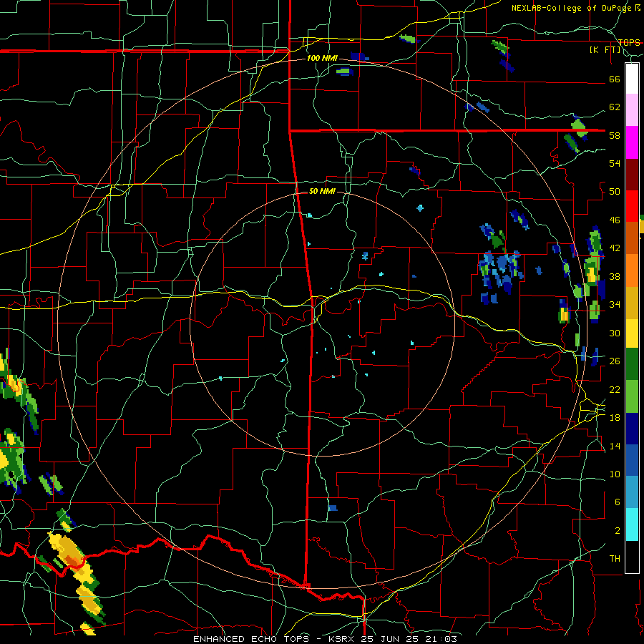The height and width of the screenshot is (644, 644).
Task: Click the 34 value on the scale
Action: (615, 305)
